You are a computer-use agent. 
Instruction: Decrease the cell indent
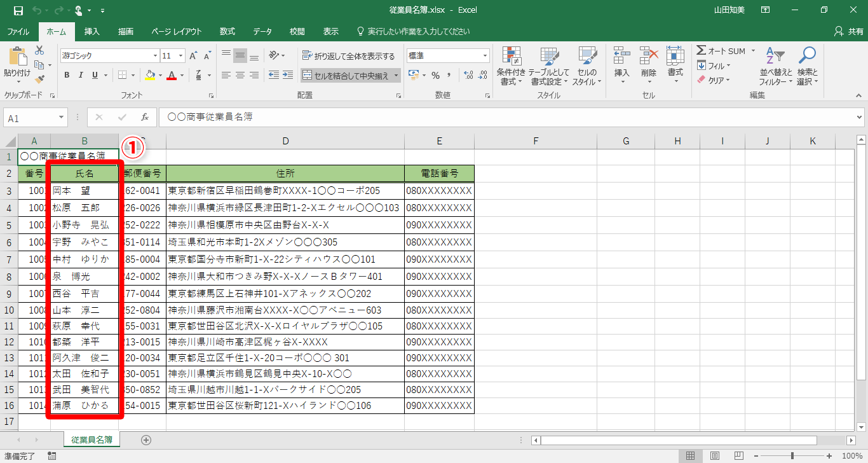pyautogui.click(x=274, y=75)
